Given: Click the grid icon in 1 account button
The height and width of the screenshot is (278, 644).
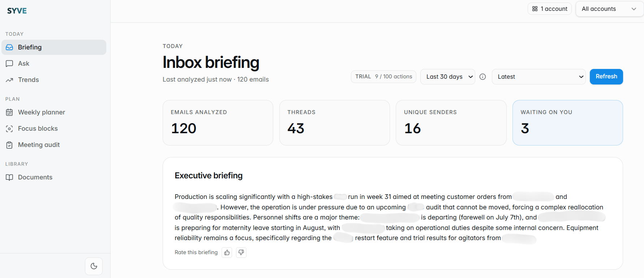Looking at the screenshot, I should (535, 9).
